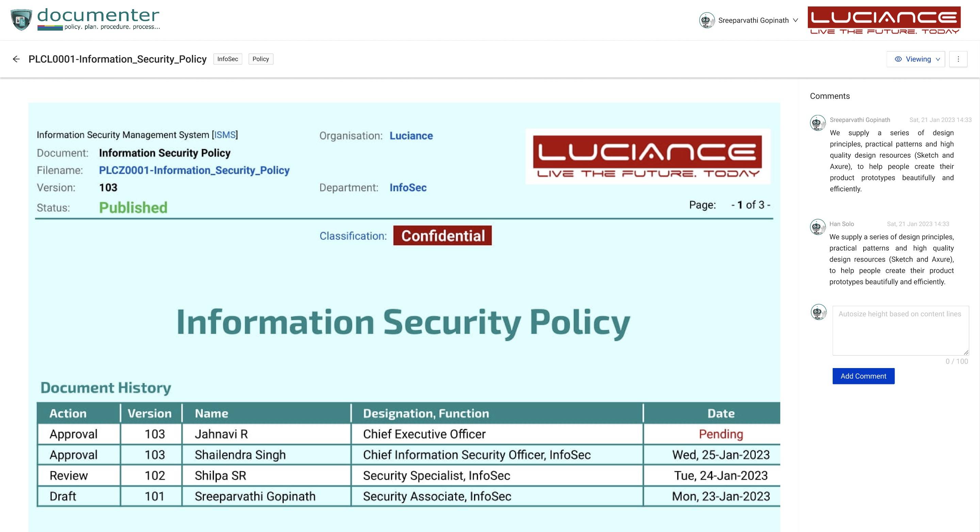Screen dimensions: 980x532
Task: Click the 0 / 100 character counter
Action: pyautogui.click(x=957, y=361)
